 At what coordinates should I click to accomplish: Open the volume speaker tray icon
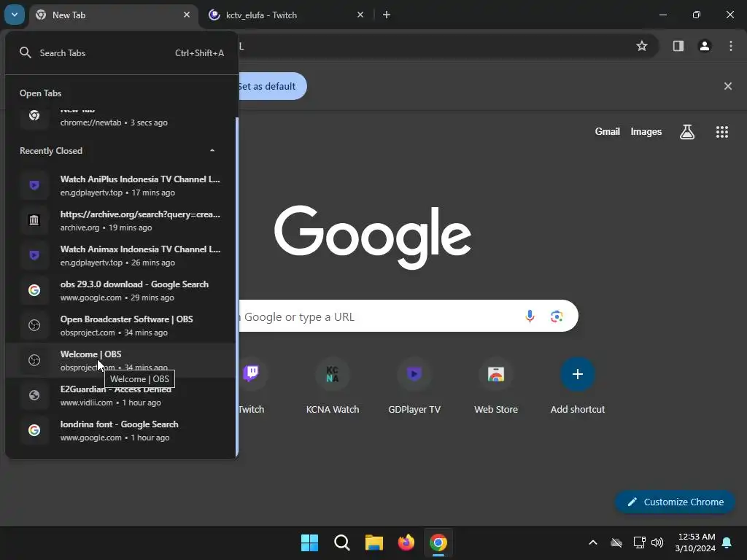pos(657,542)
